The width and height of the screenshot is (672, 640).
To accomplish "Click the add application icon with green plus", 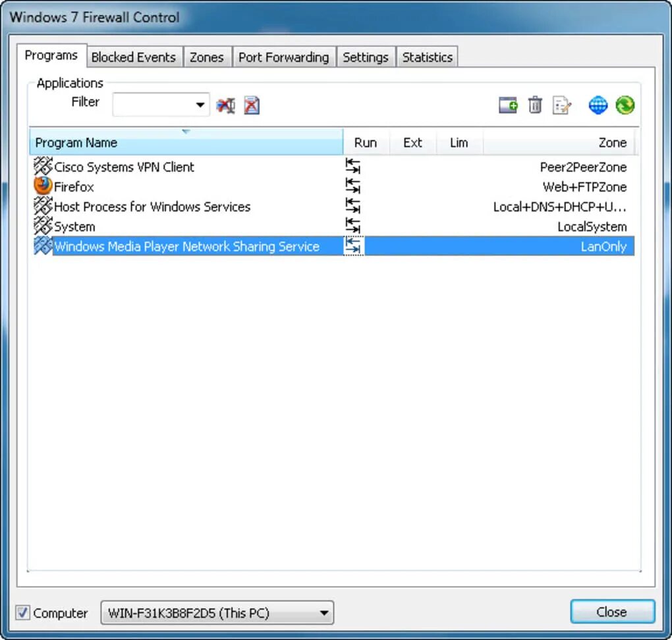I will pos(509,105).
